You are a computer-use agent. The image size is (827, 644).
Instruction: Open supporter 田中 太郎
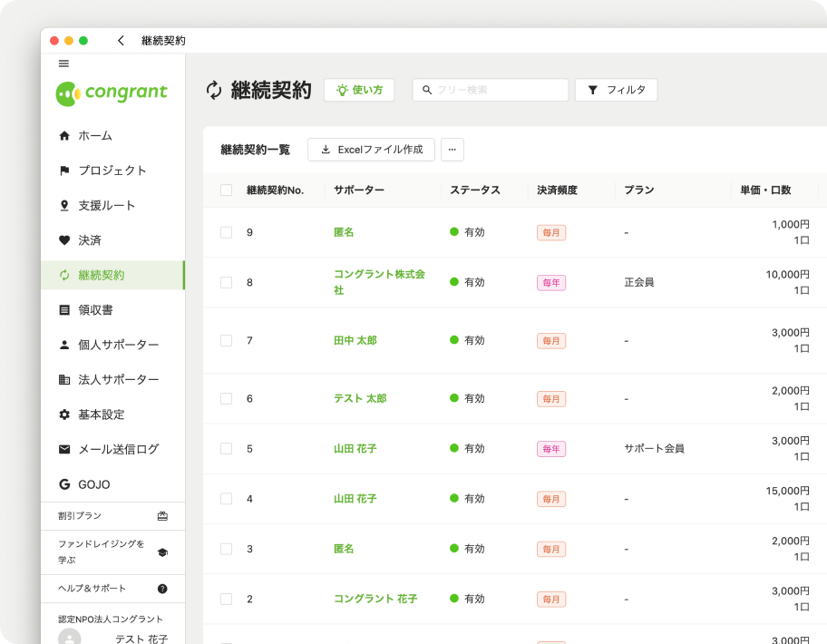(x=355, y=340)
